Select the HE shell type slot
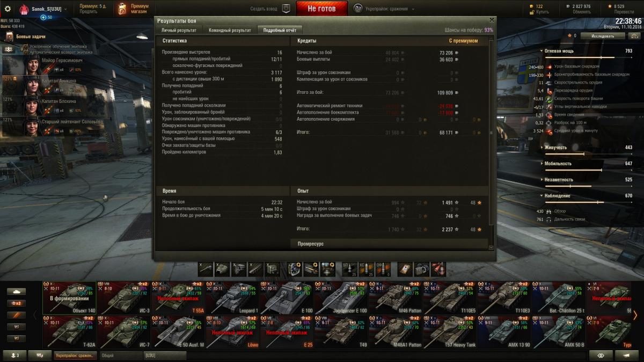This screenshot has height=362, width=644. point(383,269)
